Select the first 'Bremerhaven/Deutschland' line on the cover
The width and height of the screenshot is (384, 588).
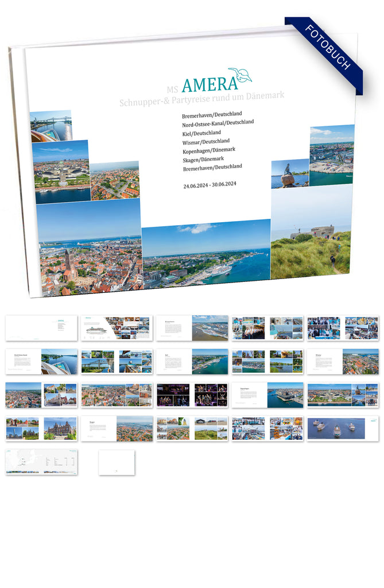coord(212,115)
